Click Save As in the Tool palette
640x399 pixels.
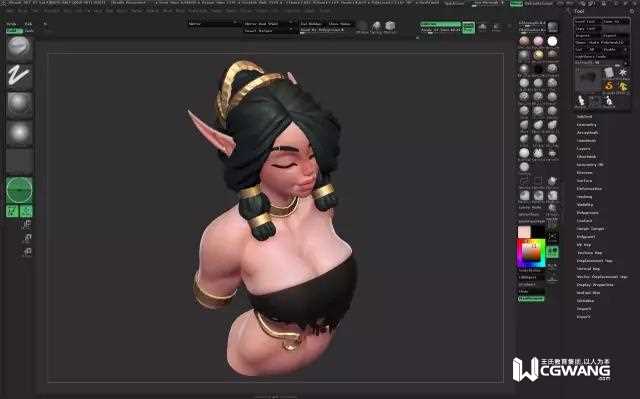coord(616,21)
